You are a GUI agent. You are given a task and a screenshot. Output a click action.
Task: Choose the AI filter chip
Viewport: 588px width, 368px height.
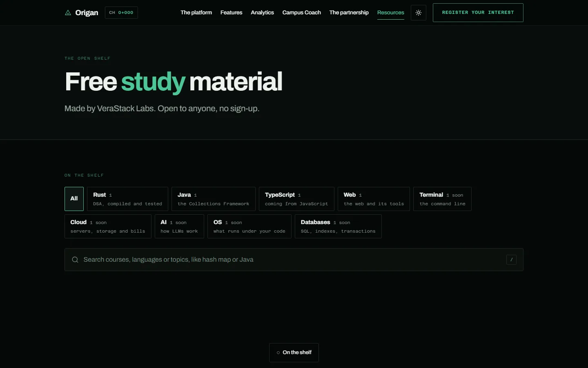coord(179,226)
